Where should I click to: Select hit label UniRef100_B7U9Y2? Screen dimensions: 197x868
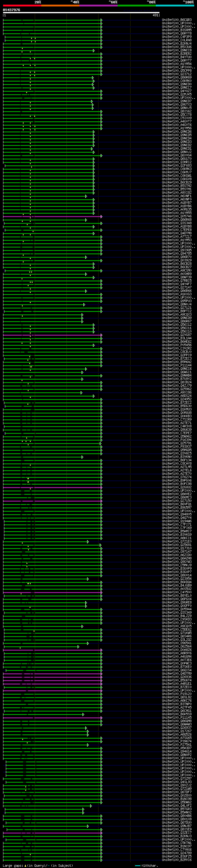177,379
